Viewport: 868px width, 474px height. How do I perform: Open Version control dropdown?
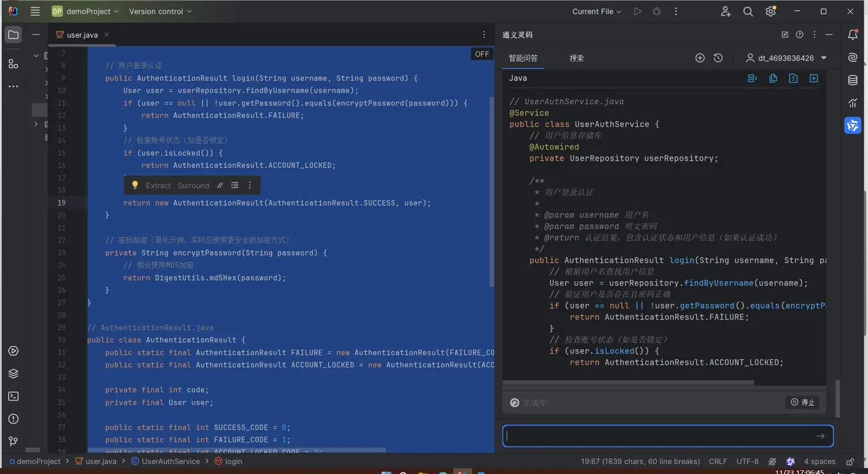pyautogui.click(x=161, y=11)
